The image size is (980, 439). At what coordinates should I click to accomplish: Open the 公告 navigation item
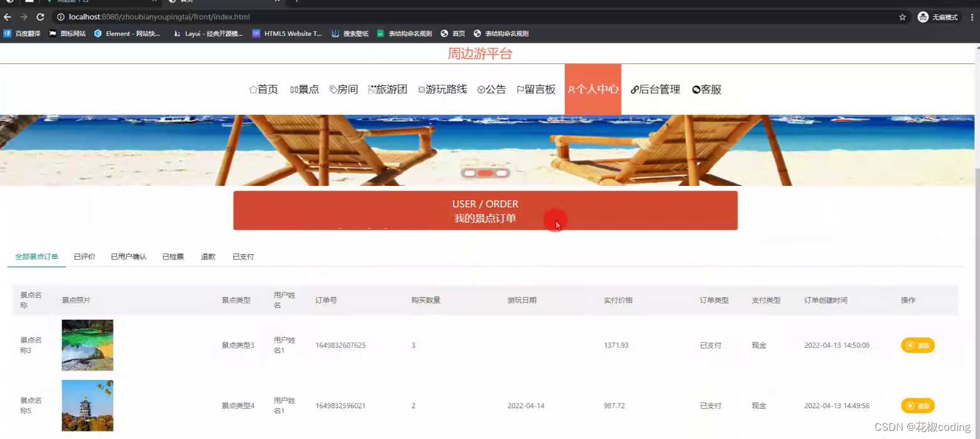click(x=491, y=89)
